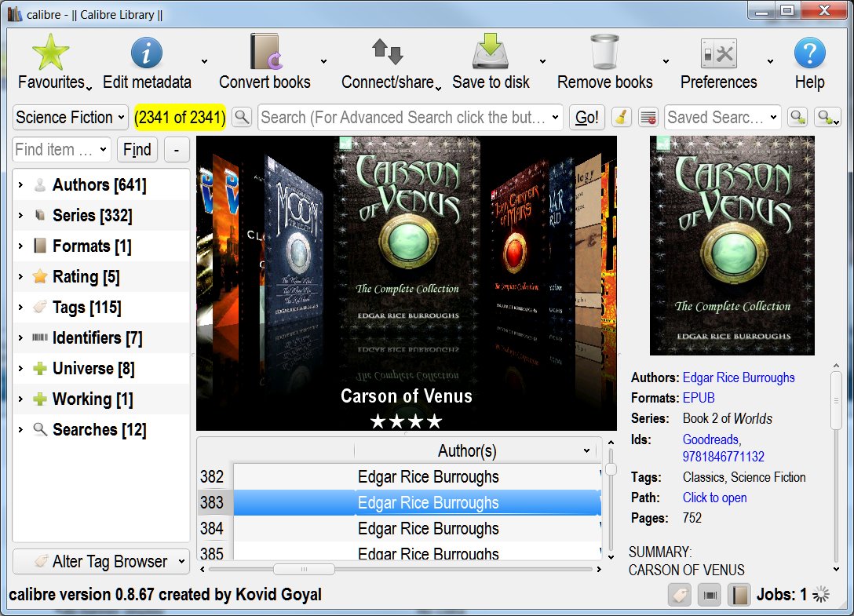Screen dimensions: 854x616
Task: Expand the Formats [1] category
Action: click(20, 246)
